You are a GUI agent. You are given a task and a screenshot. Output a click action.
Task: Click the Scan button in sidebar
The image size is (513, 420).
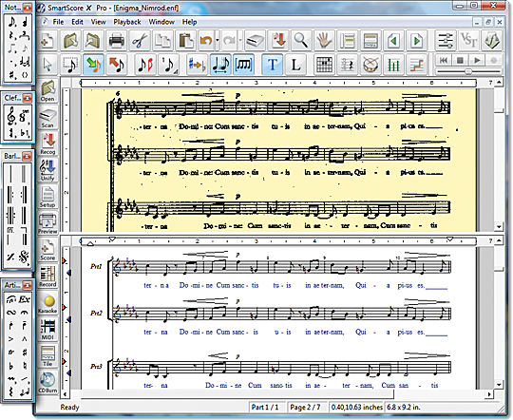47,117
